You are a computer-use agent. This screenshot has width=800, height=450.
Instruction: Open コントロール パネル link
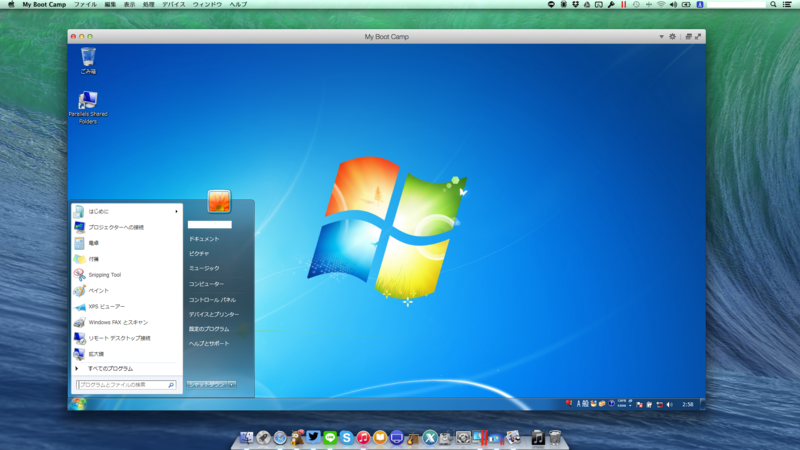click(x=212, y=299)
